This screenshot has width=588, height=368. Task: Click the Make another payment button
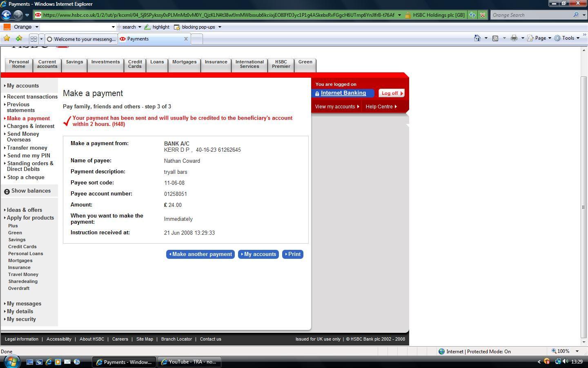point(200,254)
